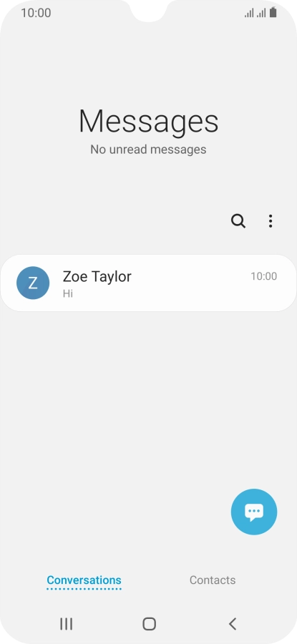Tap the second signal strength icon
This screenshot has height=644, width=297.
click(x=261, y=13)
